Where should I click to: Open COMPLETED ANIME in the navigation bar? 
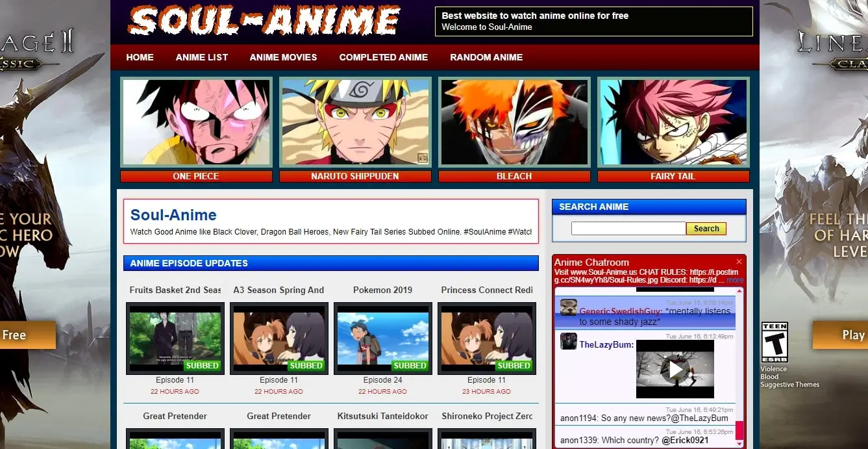click(384, 57)
